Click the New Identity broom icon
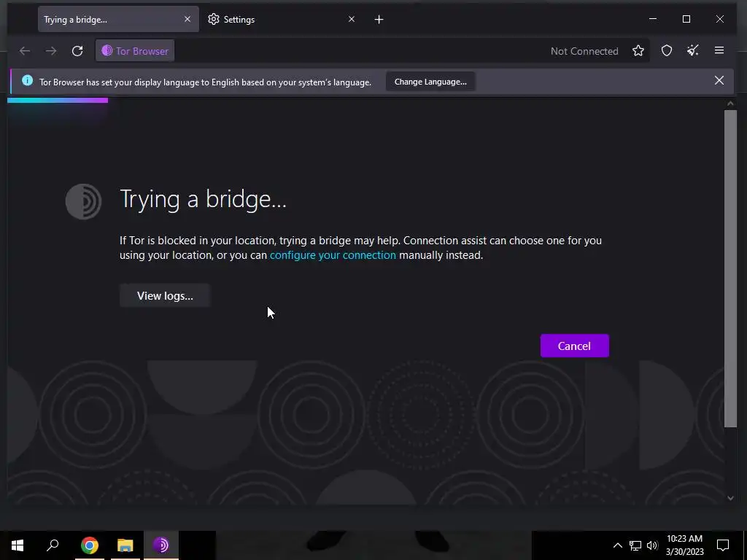 click(693, 50)
